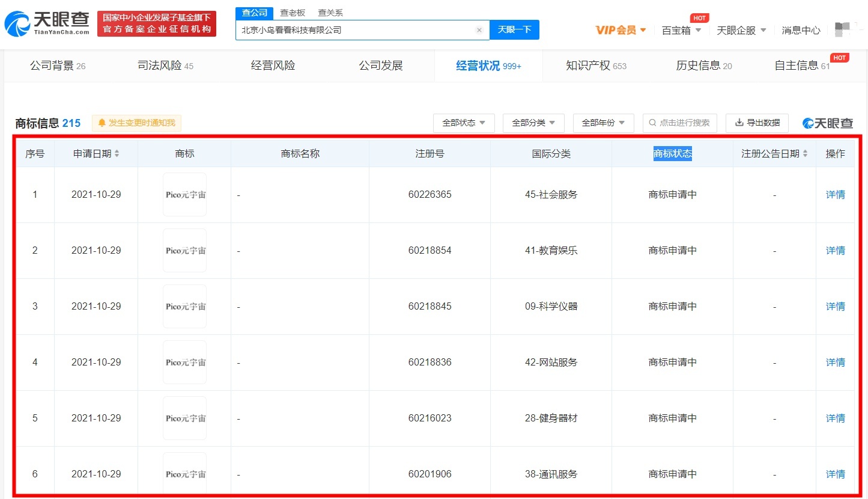Select cell 42-网站服务
Image resolution: width=868 pixels, height=499 pixels.
551,363
